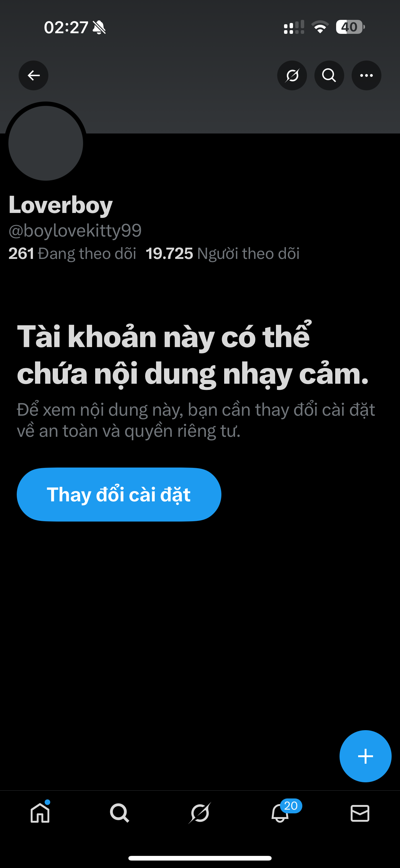Open notifications bell with 20 badge
The height and width of the screenshot is (868, 400).
(x=280, y=813)
